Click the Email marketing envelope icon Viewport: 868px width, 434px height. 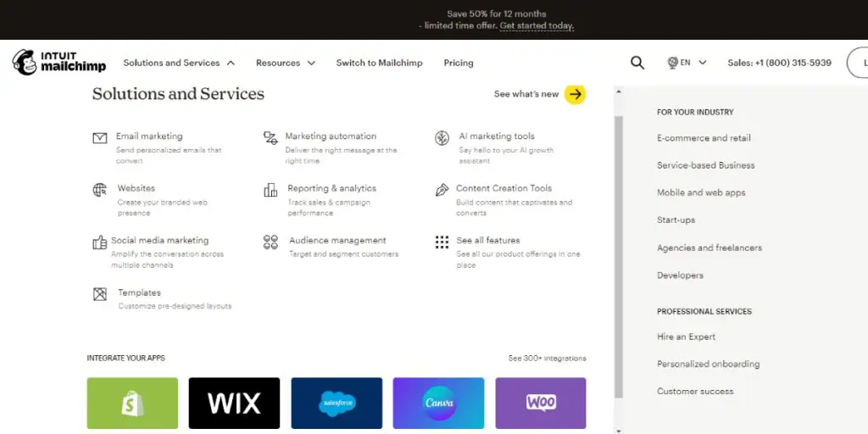(100, 137)
